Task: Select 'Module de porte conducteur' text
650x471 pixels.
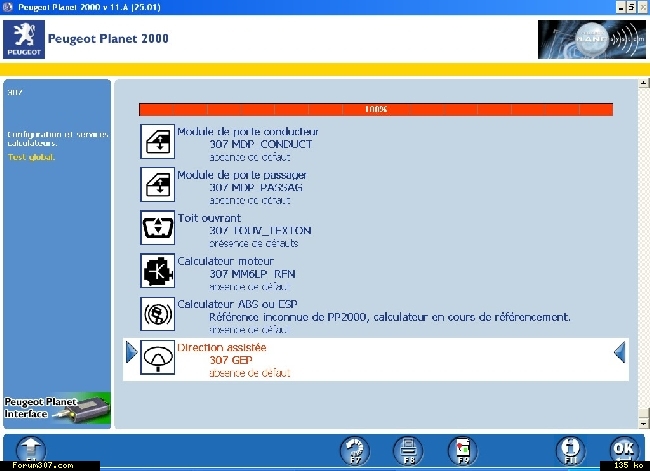Action: click(248, 131)
